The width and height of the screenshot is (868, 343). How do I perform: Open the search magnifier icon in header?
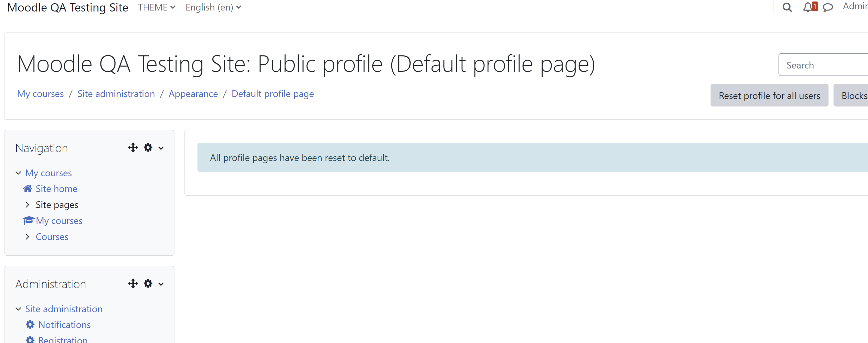[787, 7]
